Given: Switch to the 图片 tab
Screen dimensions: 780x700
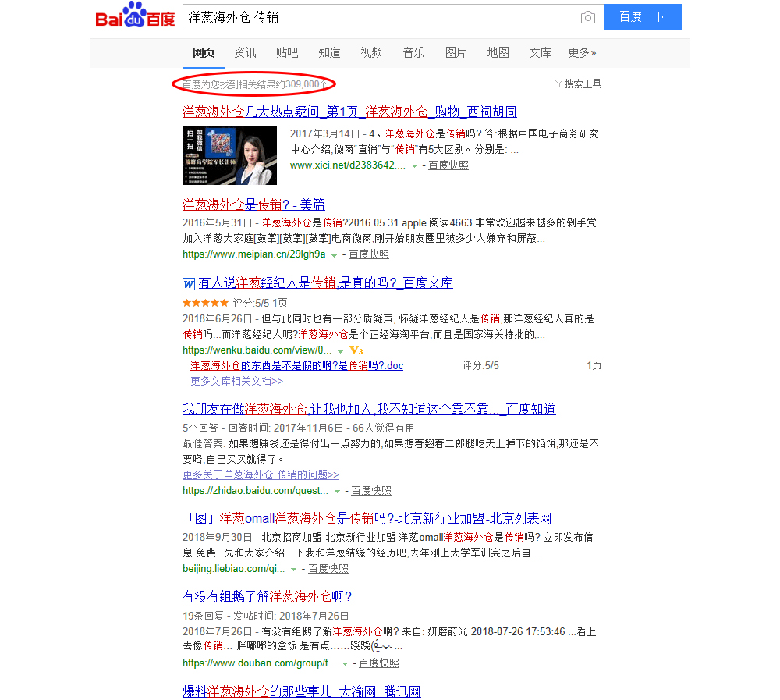Looking at the screenshot, I should [456, 52].
